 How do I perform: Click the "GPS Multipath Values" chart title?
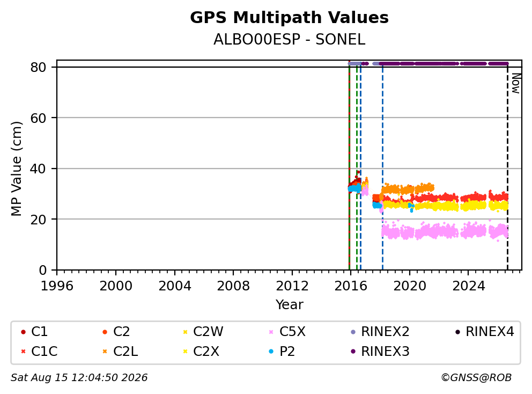[x=289, y=18]
